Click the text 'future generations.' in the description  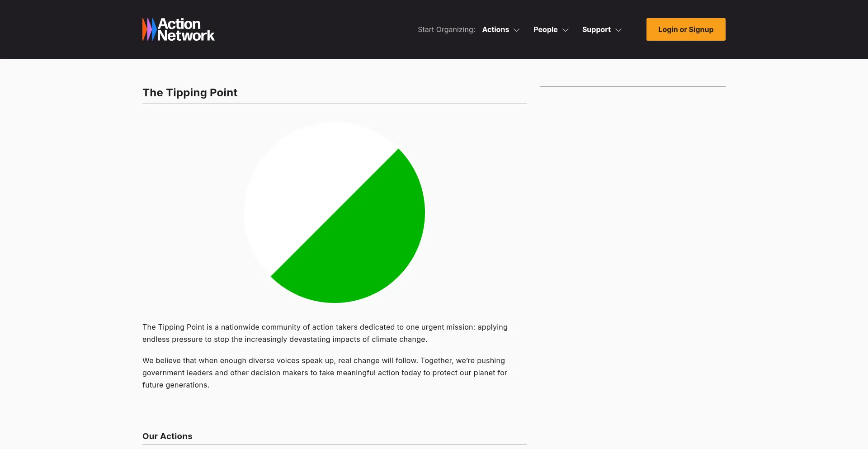176,385
